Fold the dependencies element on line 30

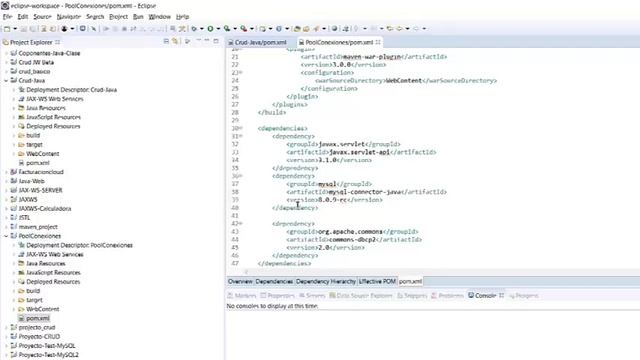coord(241,128)
